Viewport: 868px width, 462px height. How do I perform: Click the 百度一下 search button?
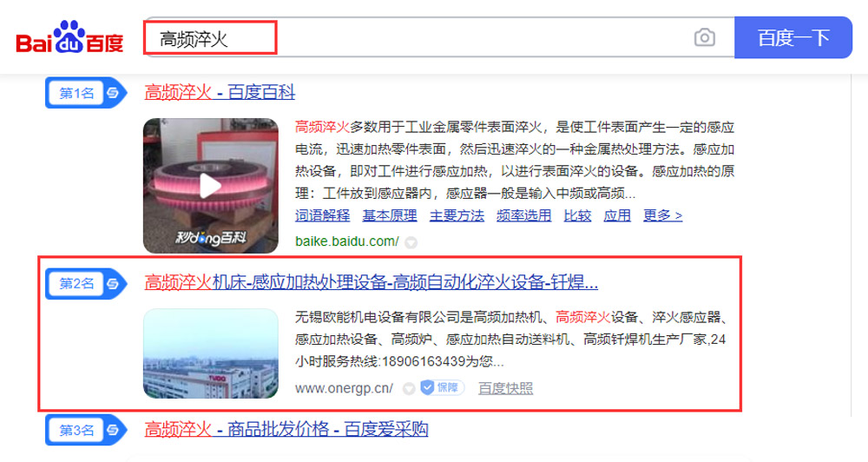tap(793, 37)
